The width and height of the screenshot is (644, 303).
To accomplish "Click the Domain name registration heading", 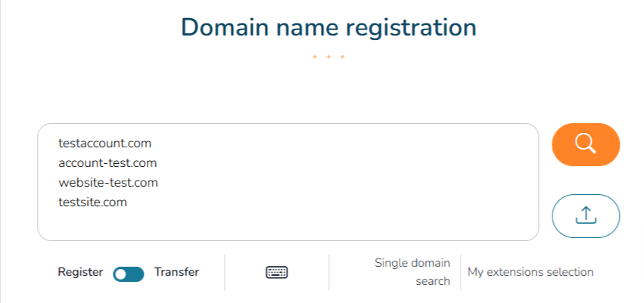I will coord(328,27).
